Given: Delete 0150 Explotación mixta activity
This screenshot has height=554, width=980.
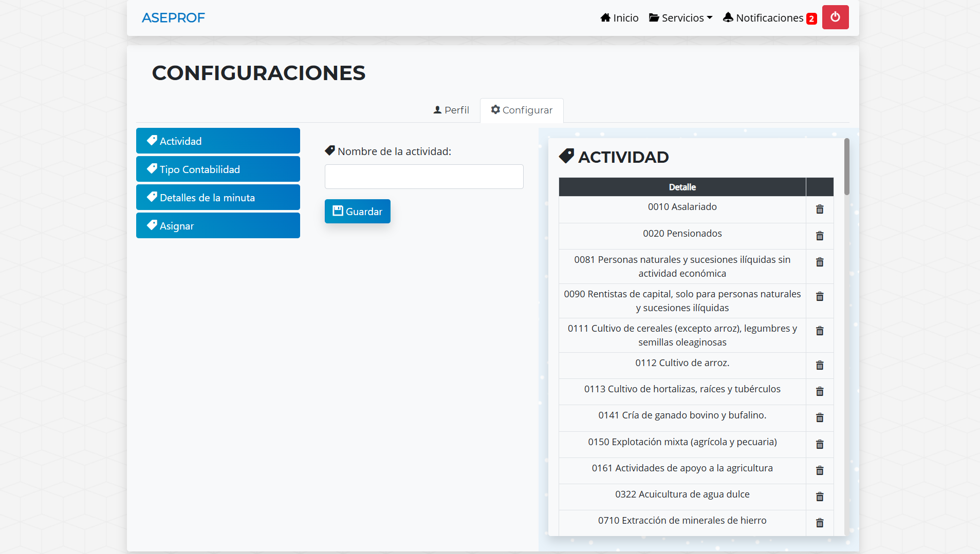Looking at the screenshot, I should (x=820, y=444).
